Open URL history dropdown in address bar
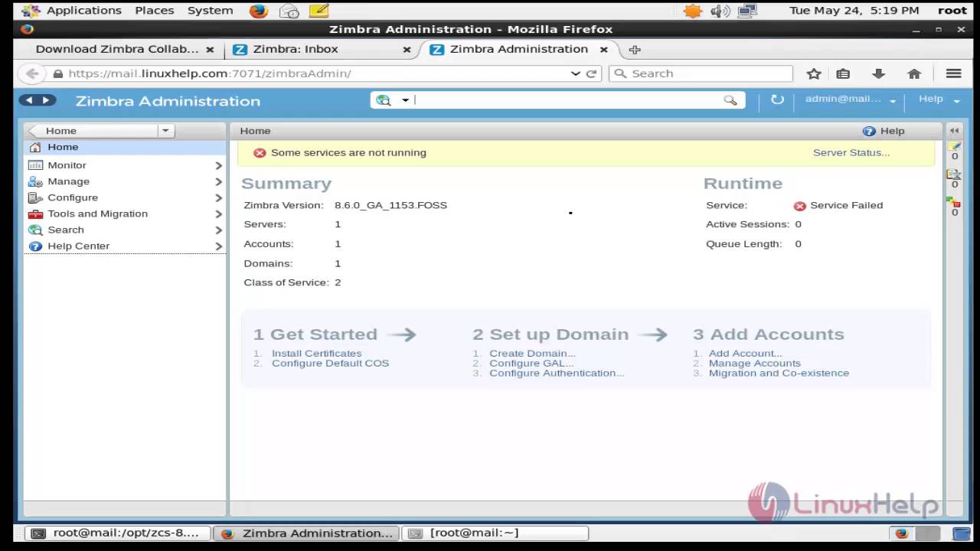 click(x=576, y=73)
